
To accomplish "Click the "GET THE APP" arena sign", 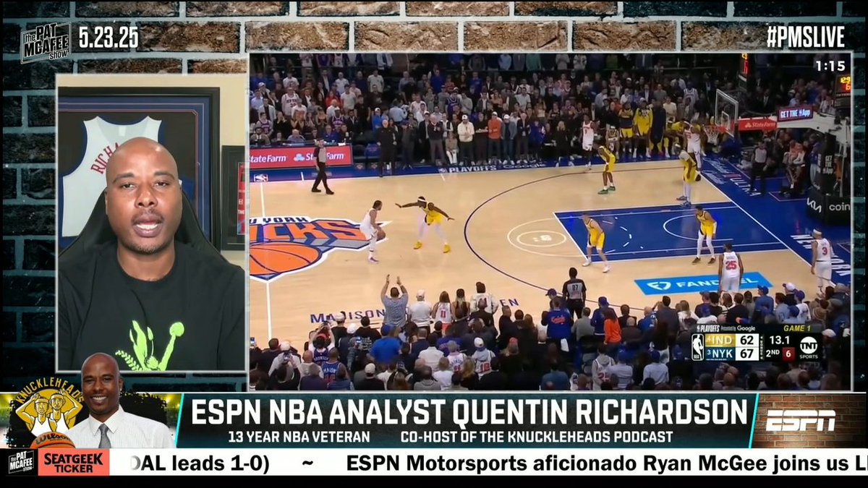I will pos(795,113).
